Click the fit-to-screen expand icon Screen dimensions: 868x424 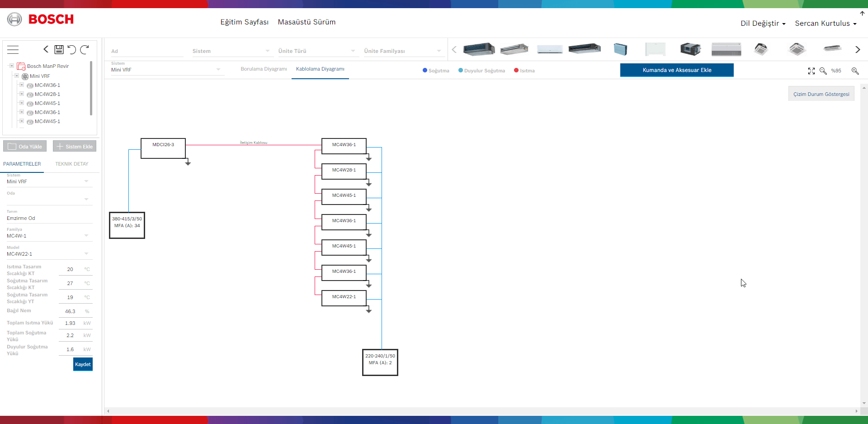(x=811, y=71)
